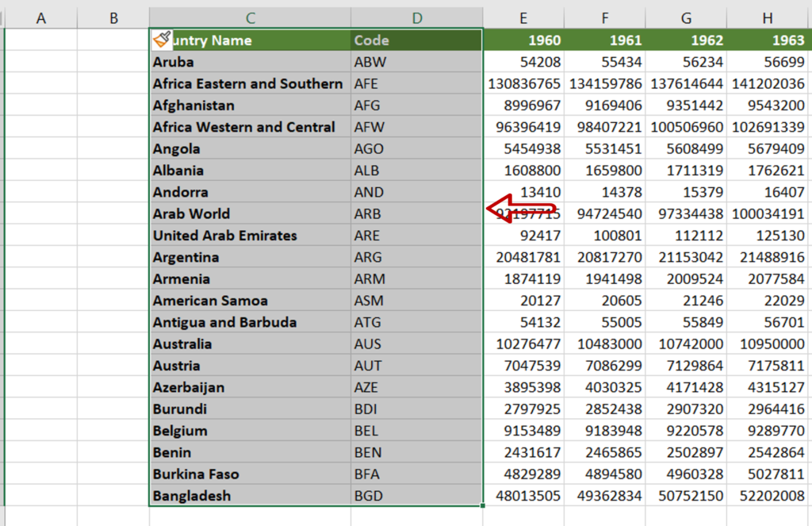This screenshot has width=812, height=526.
Task: Select column F header
Action: [x=605, y=18]
